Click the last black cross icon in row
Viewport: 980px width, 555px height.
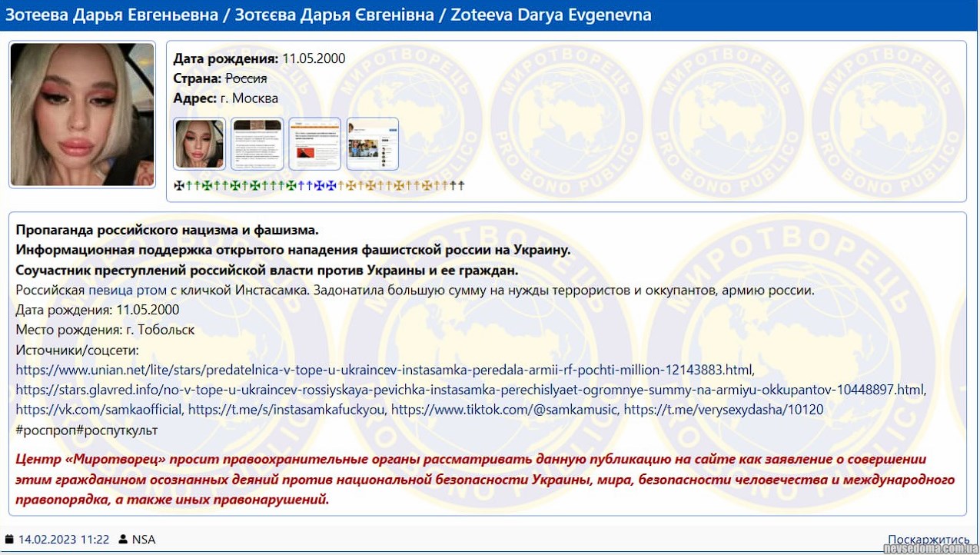(x=460, y=185)
